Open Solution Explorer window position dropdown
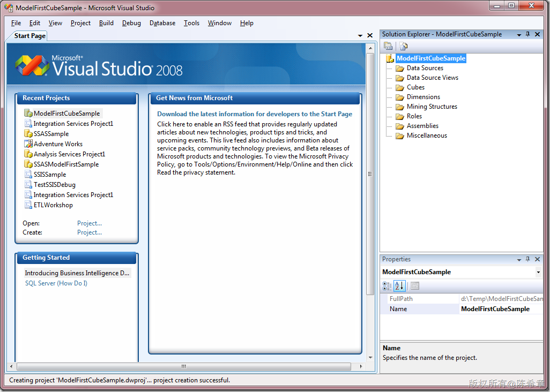Screen dimensions: 550x392 click(519, 34)
